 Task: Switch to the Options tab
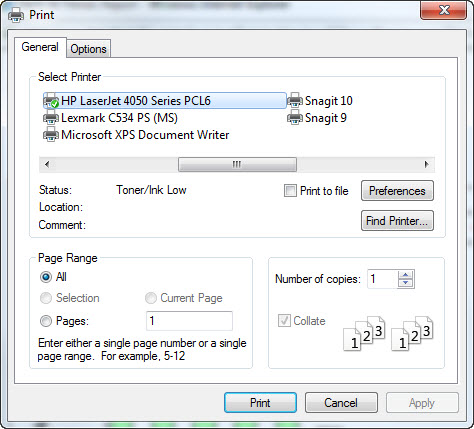click(x=88, y=49)
